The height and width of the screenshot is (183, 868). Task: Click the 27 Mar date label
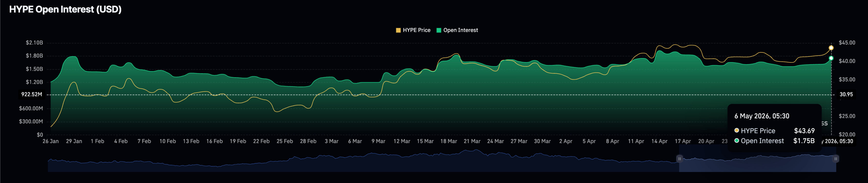[519, 141]
